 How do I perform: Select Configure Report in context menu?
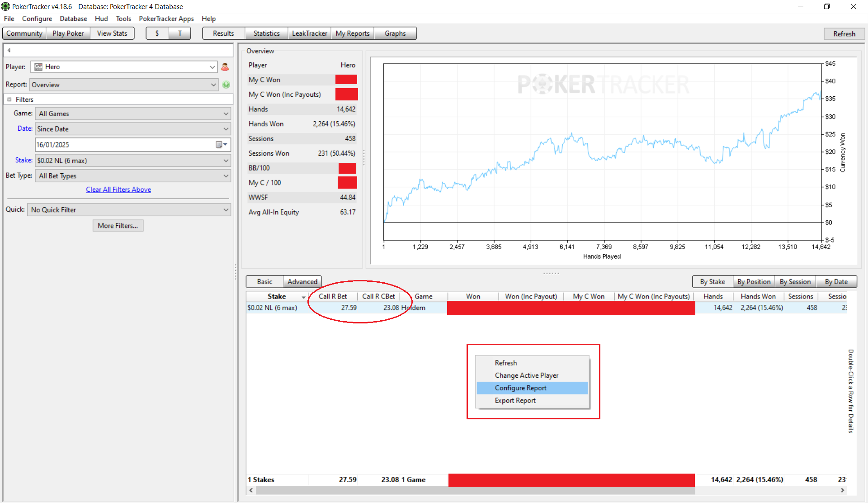coord(532,388)
